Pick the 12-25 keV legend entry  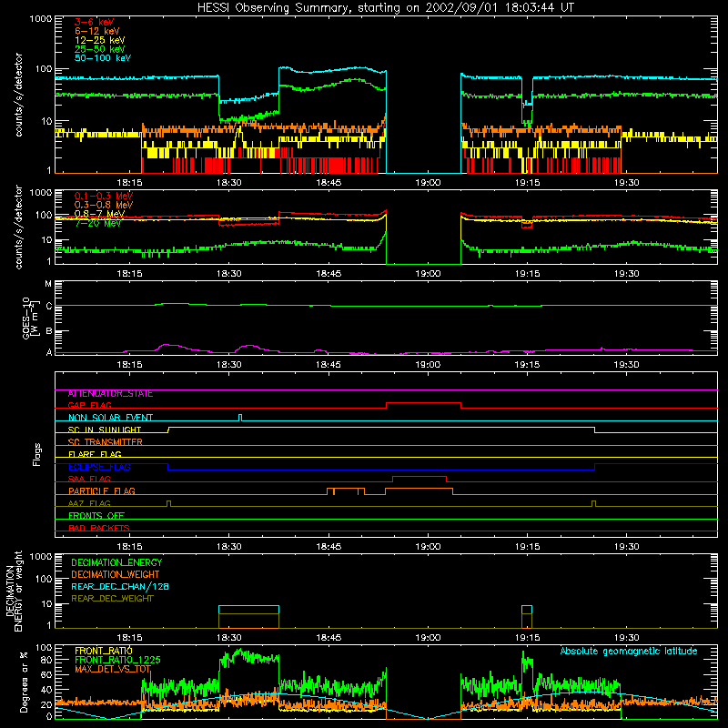pyautogui.click(x=99, y=40)
